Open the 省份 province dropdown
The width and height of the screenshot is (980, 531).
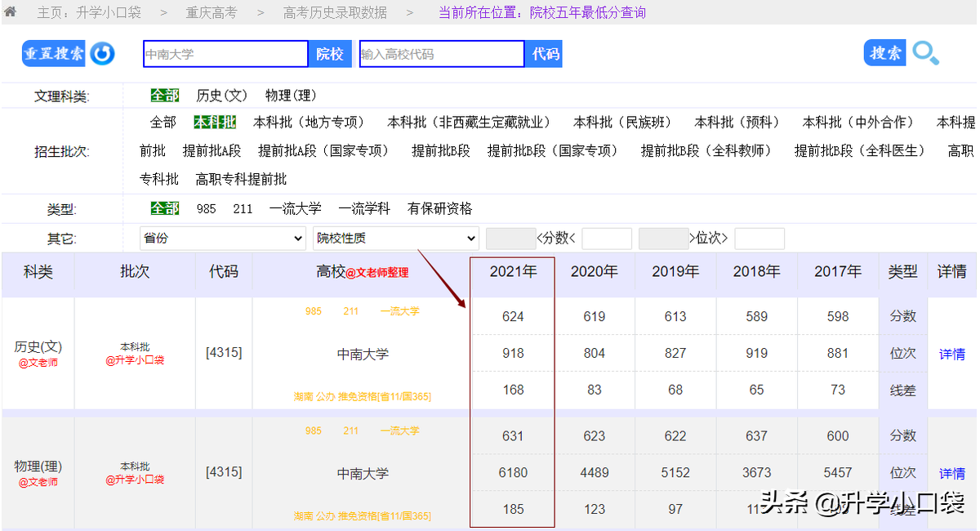point(222,238)
